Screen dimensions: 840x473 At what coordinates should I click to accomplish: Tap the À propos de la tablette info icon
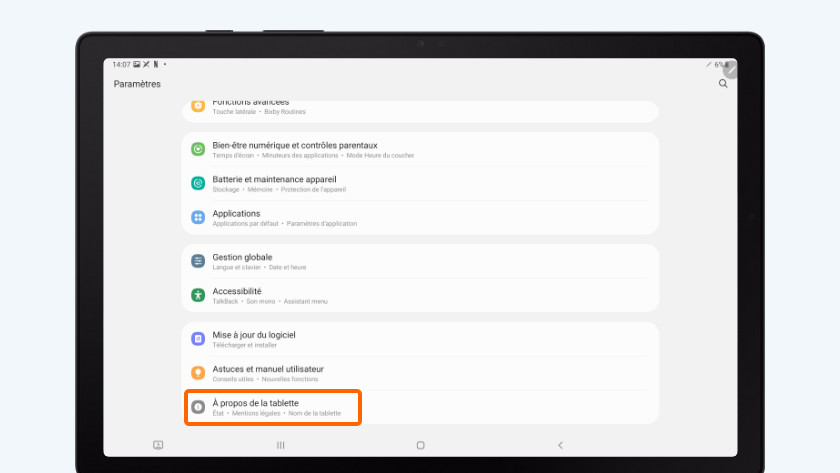(198, 407)
